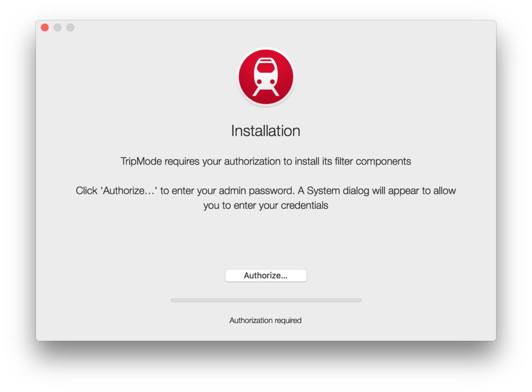Image resolution: width=532 pixels, height=392 pixels.
Task: Click the disabled gray zoom button
Action: 70,28
